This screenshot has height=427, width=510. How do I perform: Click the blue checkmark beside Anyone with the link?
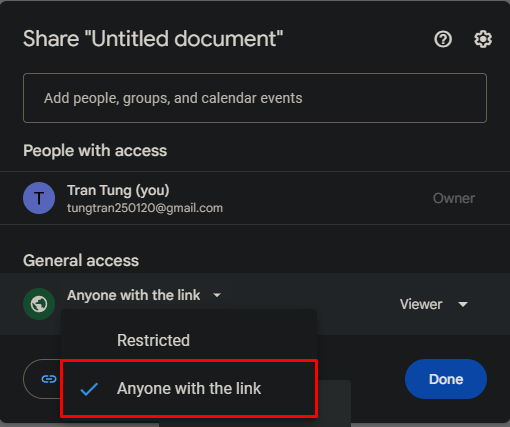click(x=89, y=389)
